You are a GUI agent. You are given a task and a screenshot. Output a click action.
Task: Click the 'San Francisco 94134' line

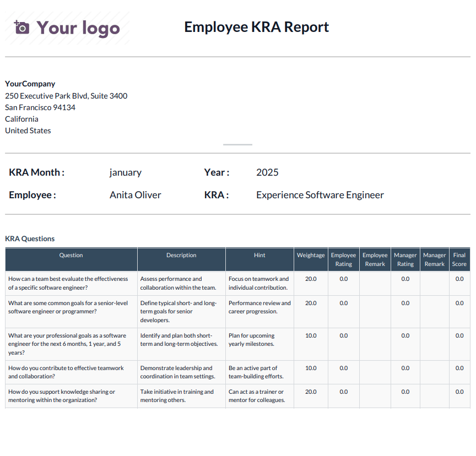[x=40, y=107]
